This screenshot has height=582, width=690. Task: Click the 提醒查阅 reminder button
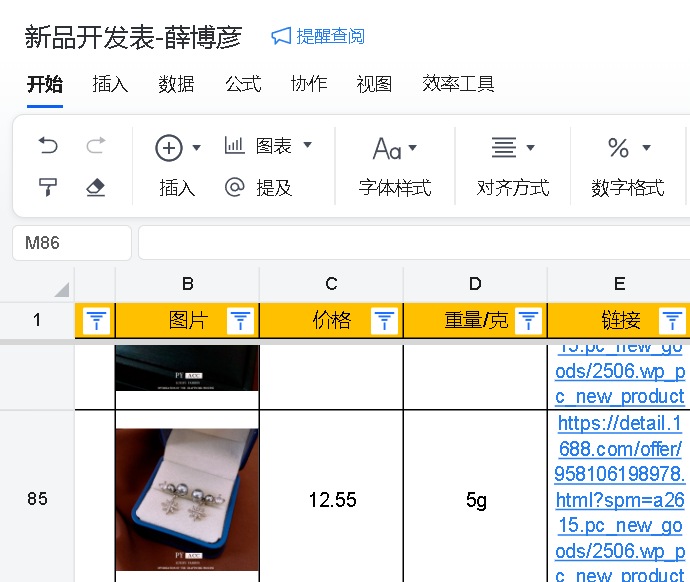coord(318,37)
